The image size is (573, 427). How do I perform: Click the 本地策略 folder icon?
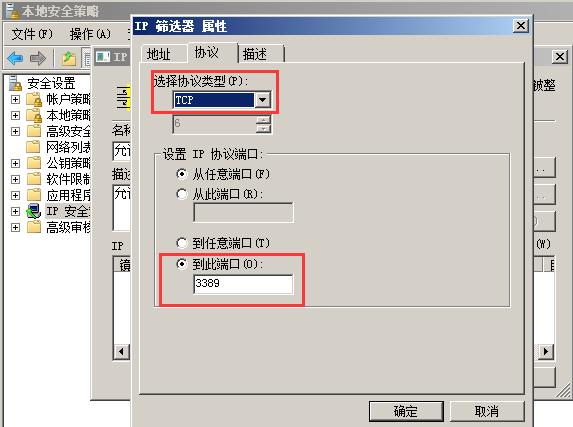(34, 116)
